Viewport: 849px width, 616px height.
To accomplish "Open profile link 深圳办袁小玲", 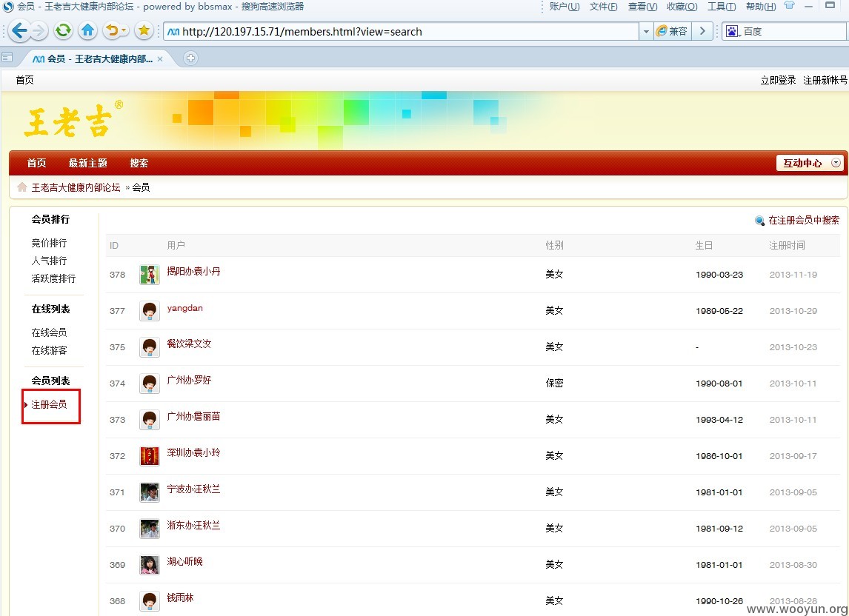I will 194,452.
